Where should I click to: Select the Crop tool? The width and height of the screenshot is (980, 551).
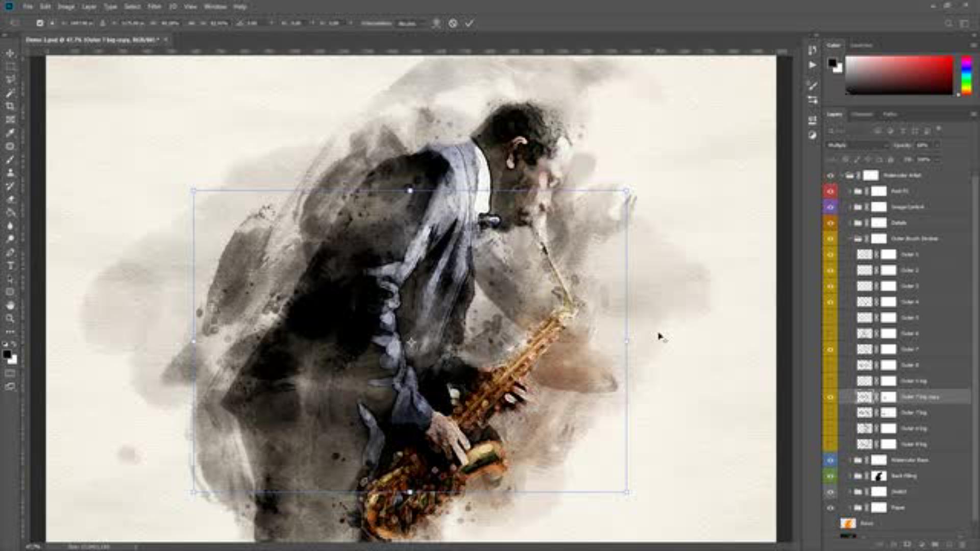[10, 106]
